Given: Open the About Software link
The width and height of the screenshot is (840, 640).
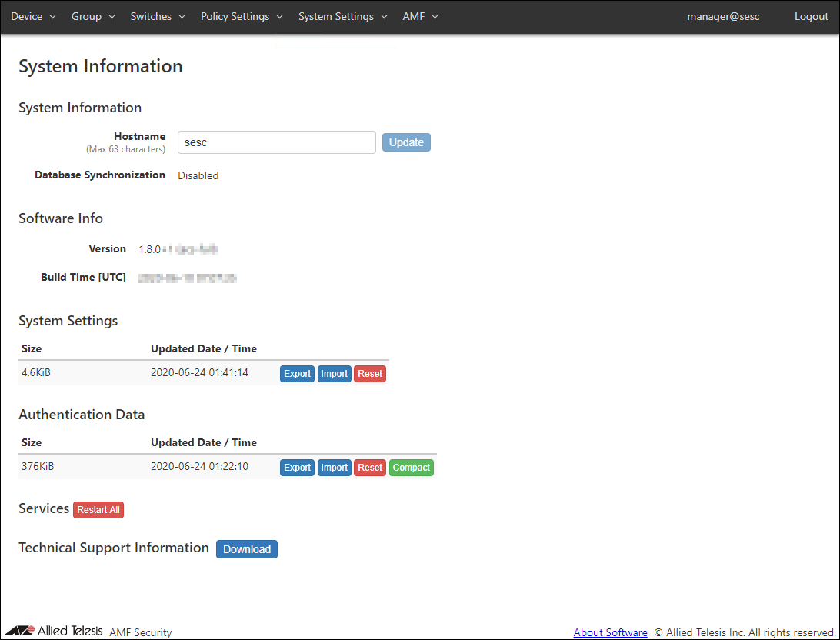Looking at the screenshot, I should 610,632.
